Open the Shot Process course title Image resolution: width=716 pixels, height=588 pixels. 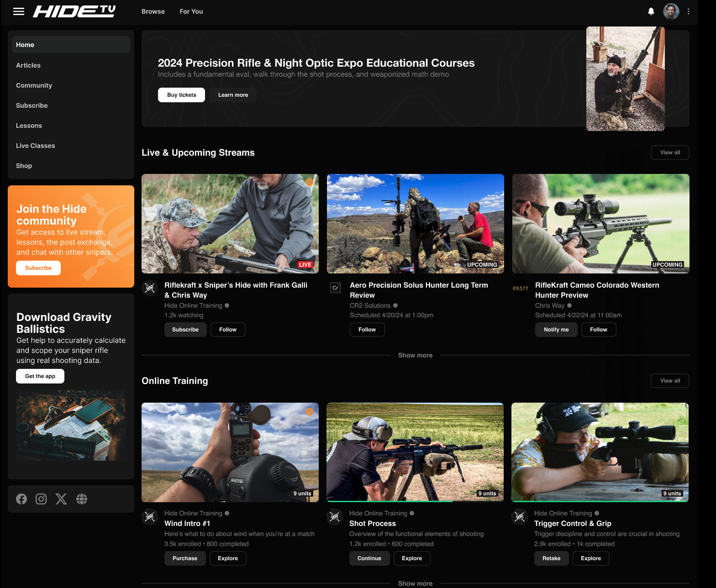(x=373, y=524)
